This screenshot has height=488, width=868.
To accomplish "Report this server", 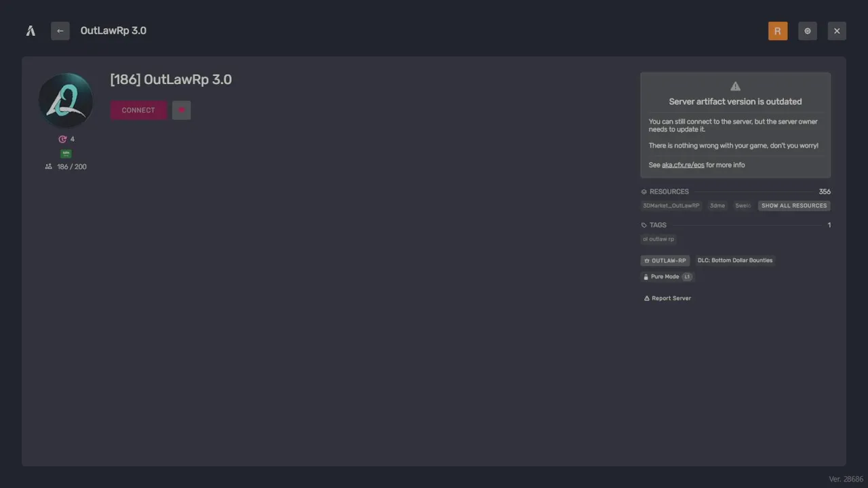I will (x=667, y=298).
